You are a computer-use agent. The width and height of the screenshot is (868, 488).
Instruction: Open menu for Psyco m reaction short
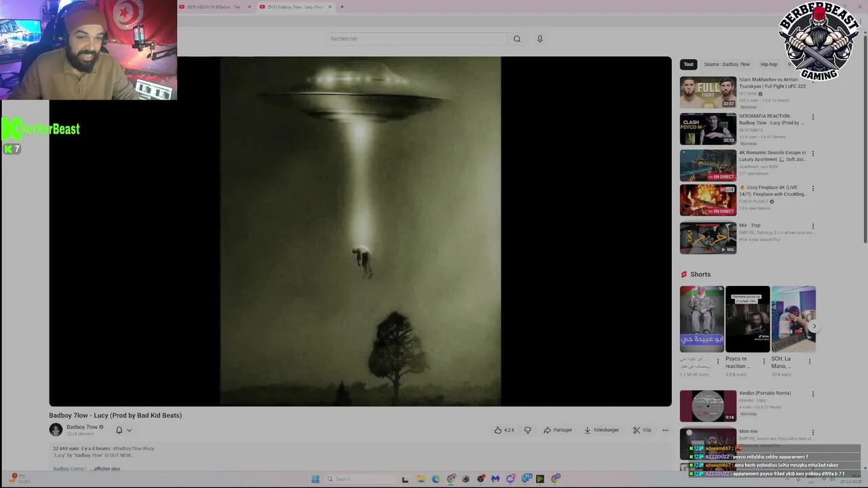764,361
